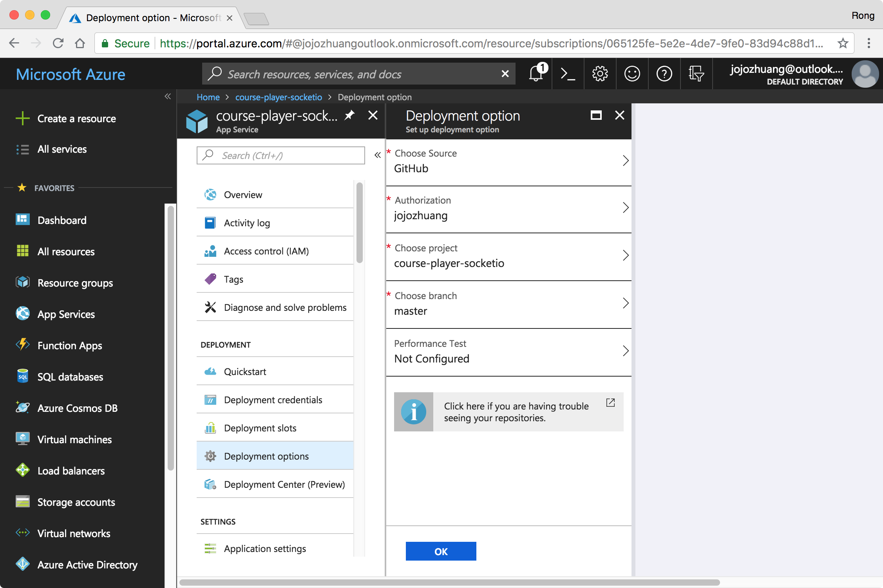The image size is (883, 588).
Task: Open Deployment credentials menu item
Action: coord(275,400)
